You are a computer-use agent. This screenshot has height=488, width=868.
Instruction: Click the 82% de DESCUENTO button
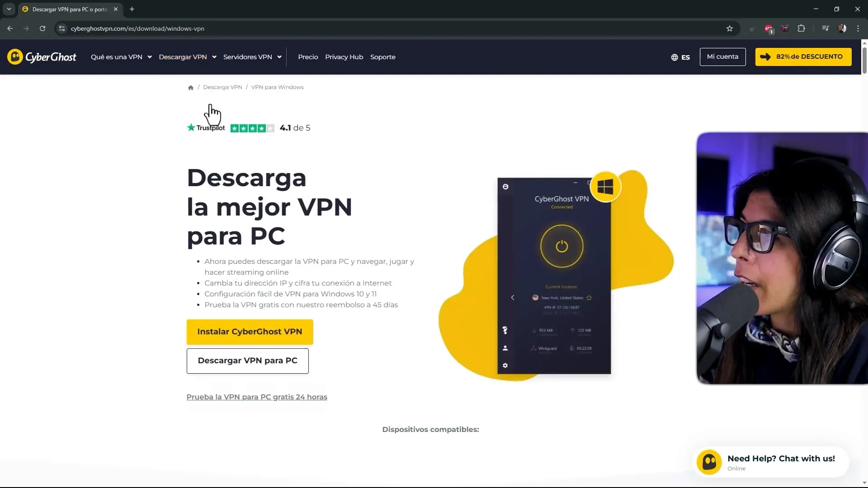[803, 57]
